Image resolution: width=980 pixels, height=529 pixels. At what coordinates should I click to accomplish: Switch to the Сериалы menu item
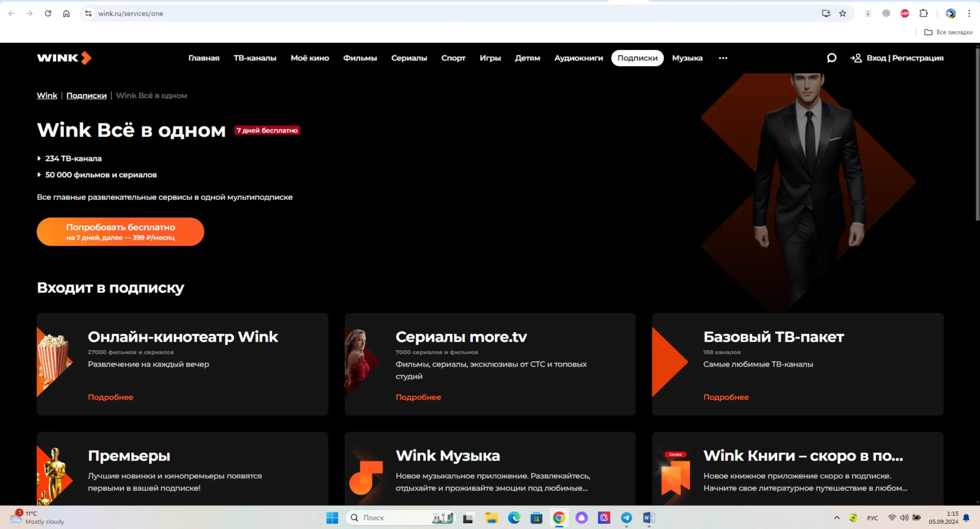tap(409, 58)
